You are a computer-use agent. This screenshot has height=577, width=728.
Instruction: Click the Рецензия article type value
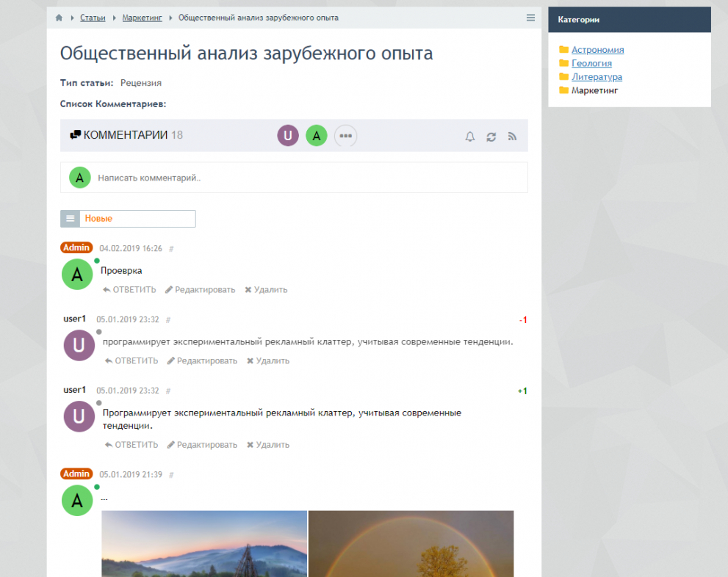[141, 83]
